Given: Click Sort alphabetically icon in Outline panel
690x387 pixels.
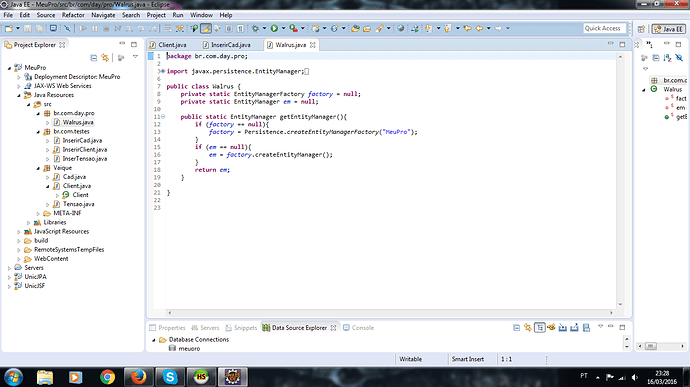Looking at the screenshot, I should [x=667, y=58].
